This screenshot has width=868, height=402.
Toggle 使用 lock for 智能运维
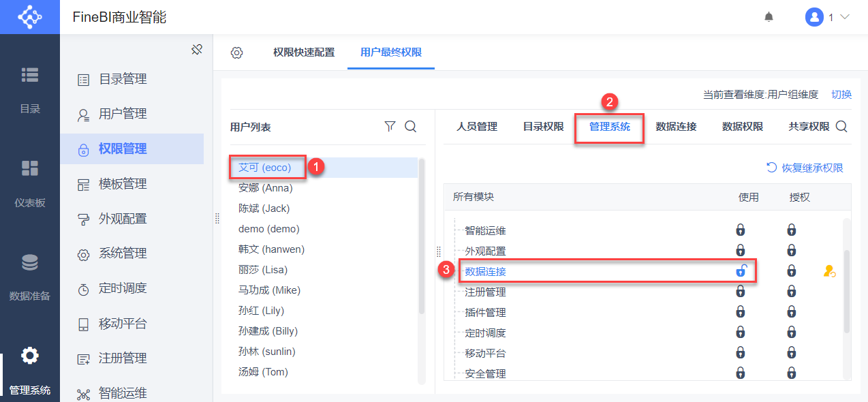click(x=741, y=230)
